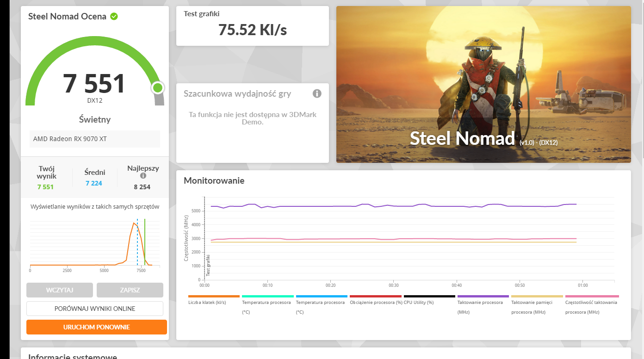Toggle the Liczba klatek (kl/s) legend label

[207, 303]
